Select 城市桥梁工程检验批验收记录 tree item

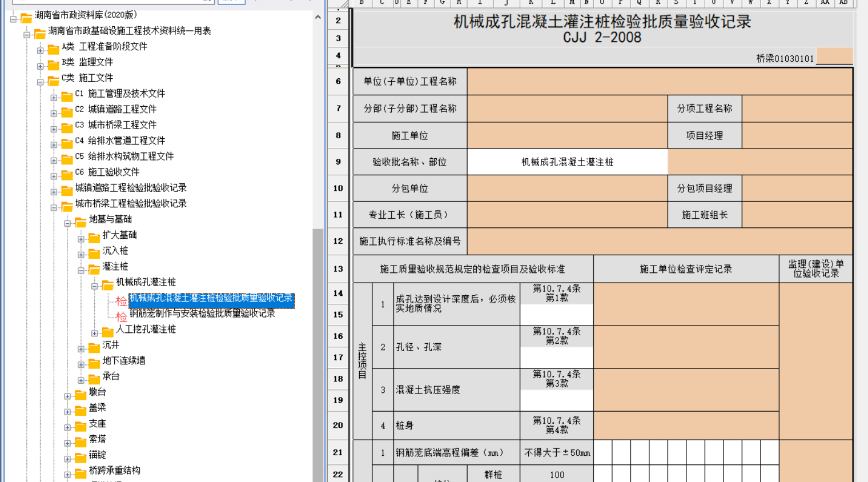(x=131, y=203)
